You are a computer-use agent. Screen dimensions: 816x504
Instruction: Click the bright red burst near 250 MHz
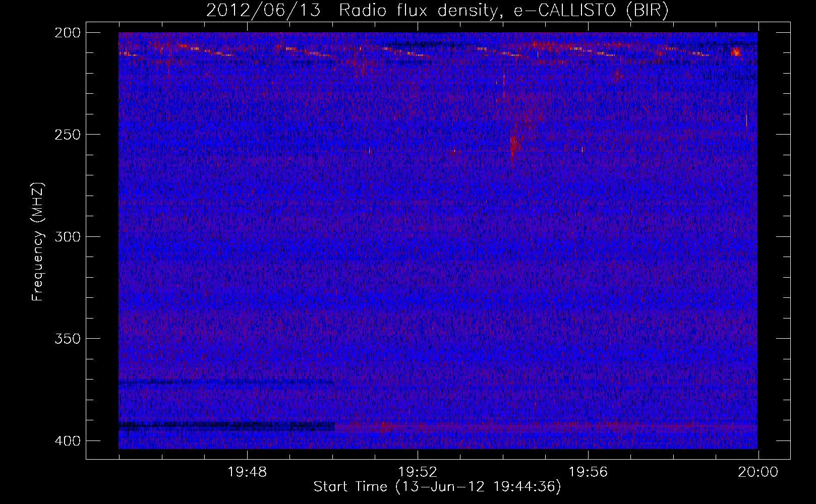(513, 145)
